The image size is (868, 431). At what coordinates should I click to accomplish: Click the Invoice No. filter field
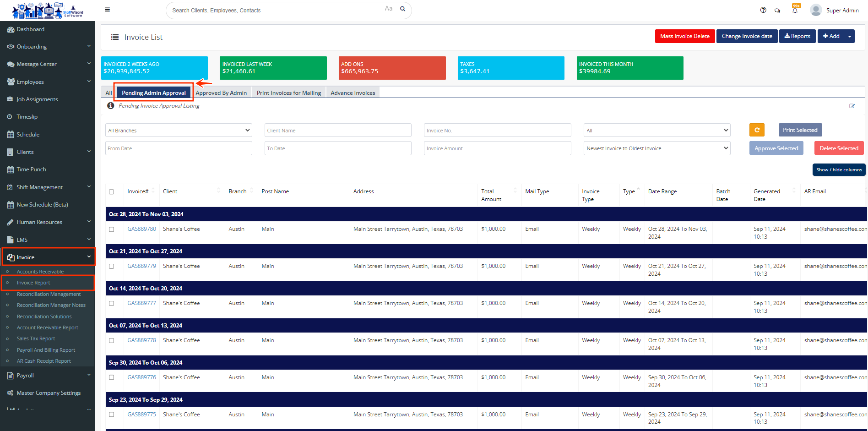click(497, 130)
